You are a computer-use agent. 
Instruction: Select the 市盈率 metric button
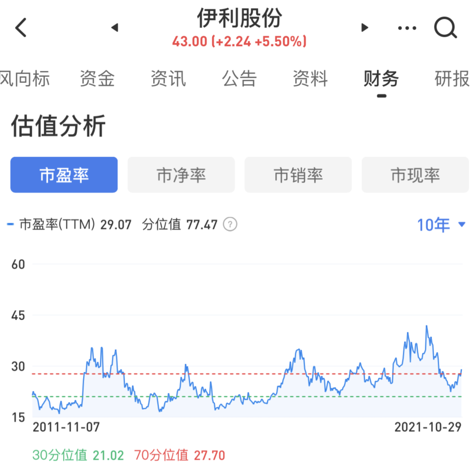pyautogui.click(x=64, y=175)
